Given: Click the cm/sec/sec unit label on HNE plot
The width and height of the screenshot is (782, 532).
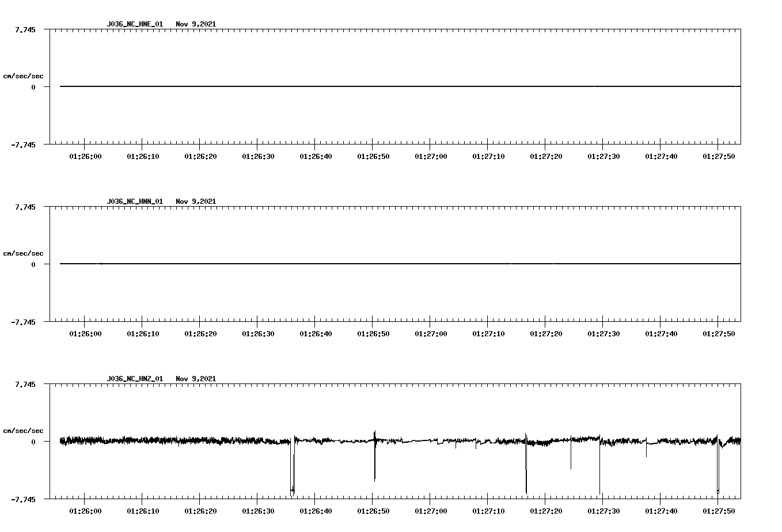Looking at the screenshot, I should coord(23,76).
